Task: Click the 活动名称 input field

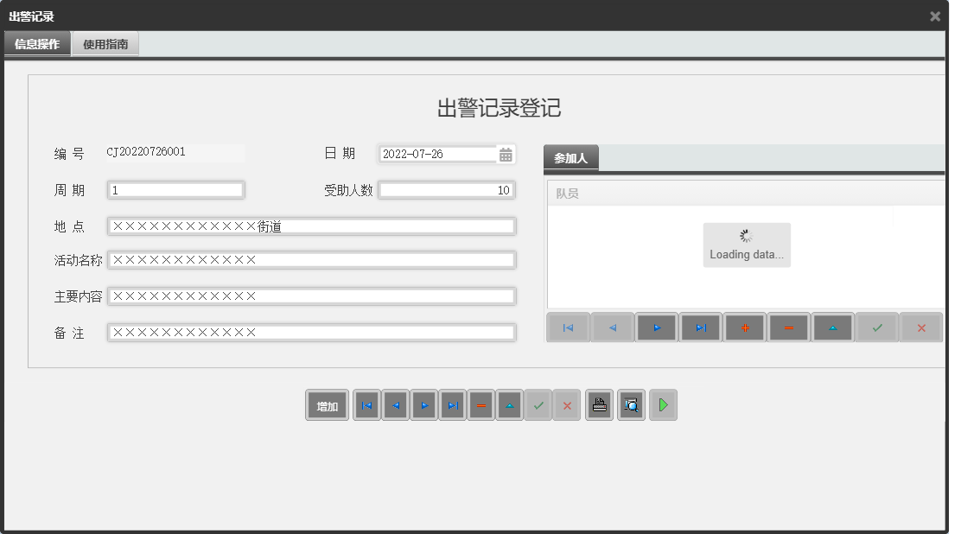Action: click(x=311, y=260)
